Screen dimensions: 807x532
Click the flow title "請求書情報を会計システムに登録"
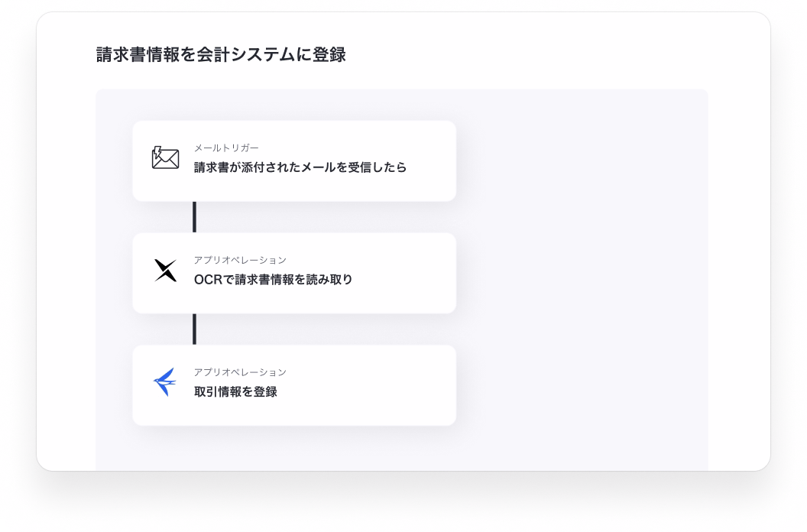click(221, 54)
